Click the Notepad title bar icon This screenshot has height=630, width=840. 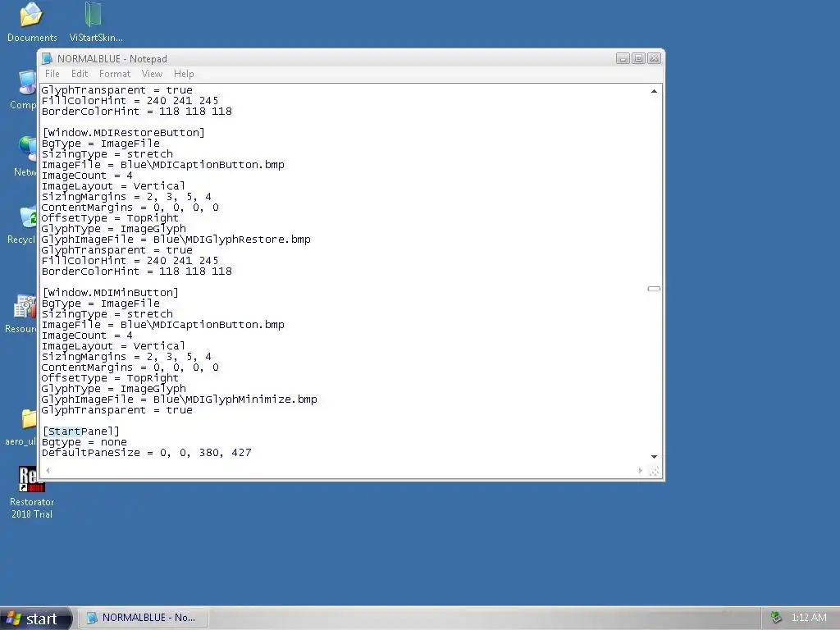[x=47, y=58]
